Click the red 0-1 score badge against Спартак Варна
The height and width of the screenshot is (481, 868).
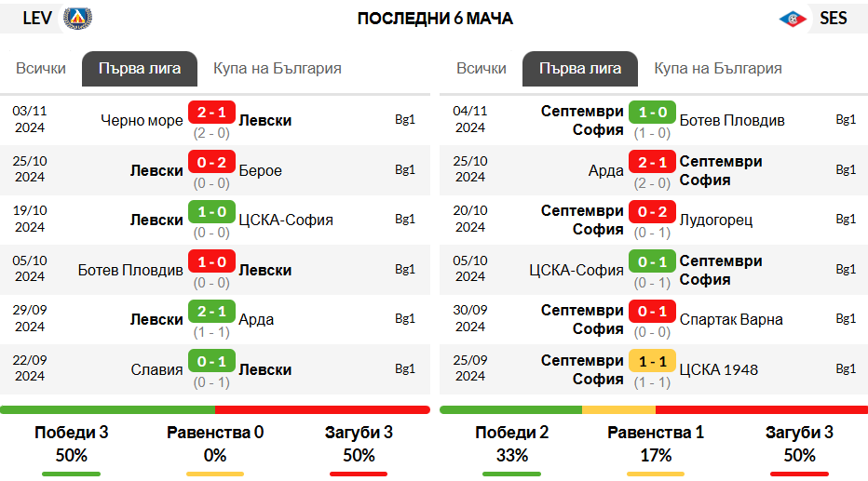coord(652,312)
